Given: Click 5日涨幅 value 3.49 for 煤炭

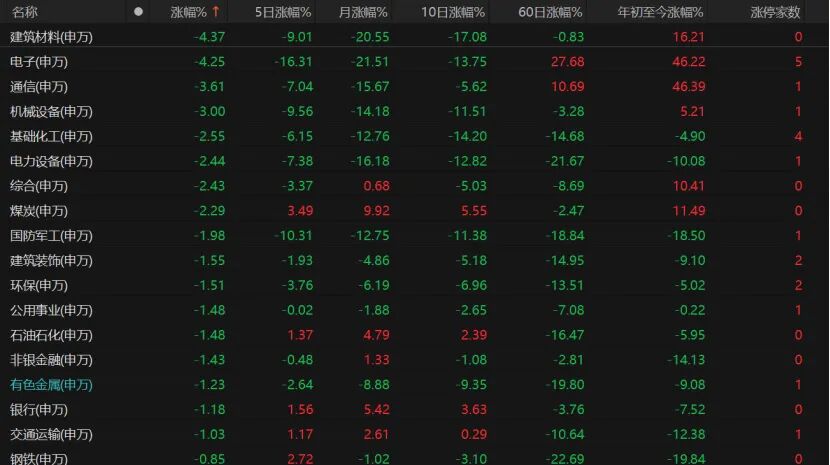Looking at the screenshot, I should [x=300, y=211].
